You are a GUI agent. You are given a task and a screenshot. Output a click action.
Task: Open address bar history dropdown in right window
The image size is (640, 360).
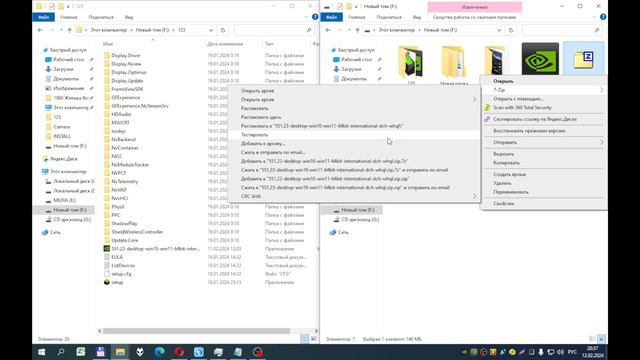(499, 30)
